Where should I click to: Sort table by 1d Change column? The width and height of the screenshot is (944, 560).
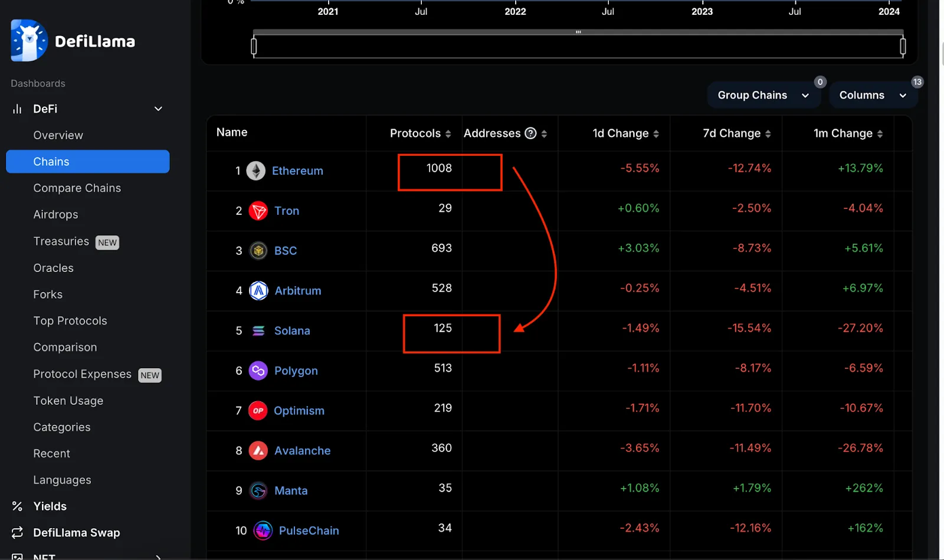[625, 133]
